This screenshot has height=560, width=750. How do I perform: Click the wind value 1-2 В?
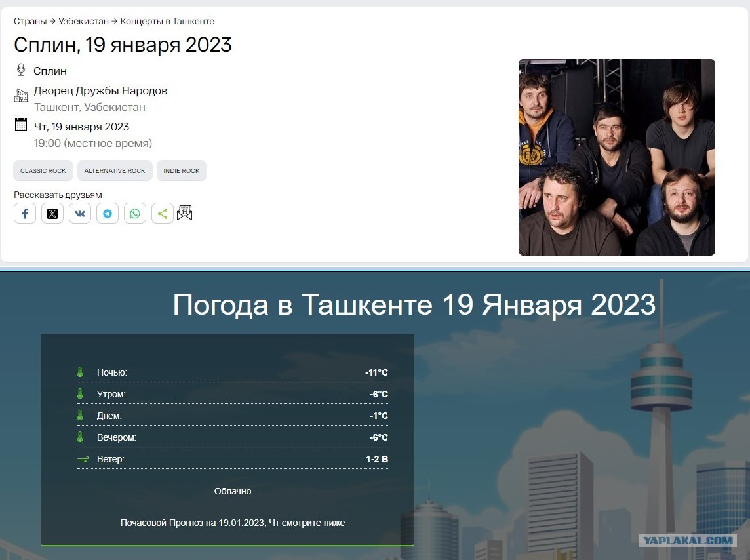pyautogui.click(x=377, y=459)
